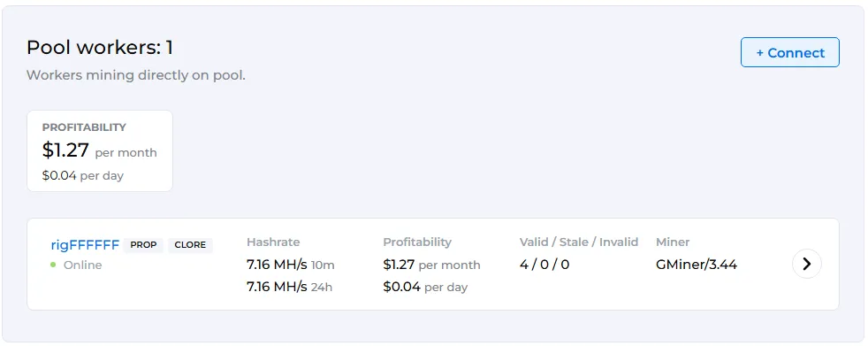The height and width of the screenshot is (346, 868).
Task: Click the CLORE badge
Action: 190,245
